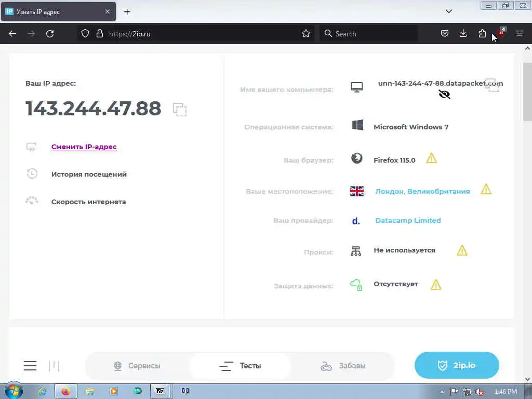Click the data protection cloud lock icon
532x399 pixels.
point(356,285)
